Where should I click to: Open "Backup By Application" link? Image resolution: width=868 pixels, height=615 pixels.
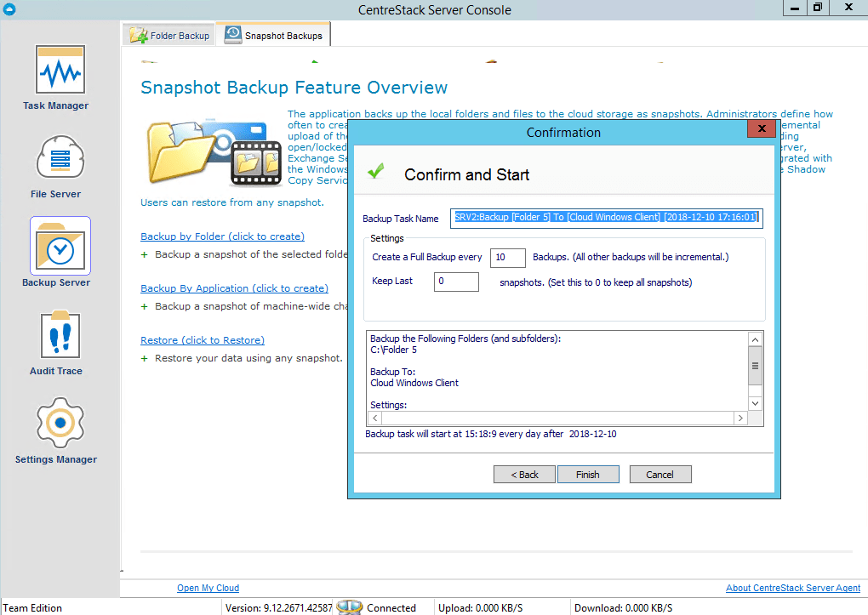tap(235, 288)
